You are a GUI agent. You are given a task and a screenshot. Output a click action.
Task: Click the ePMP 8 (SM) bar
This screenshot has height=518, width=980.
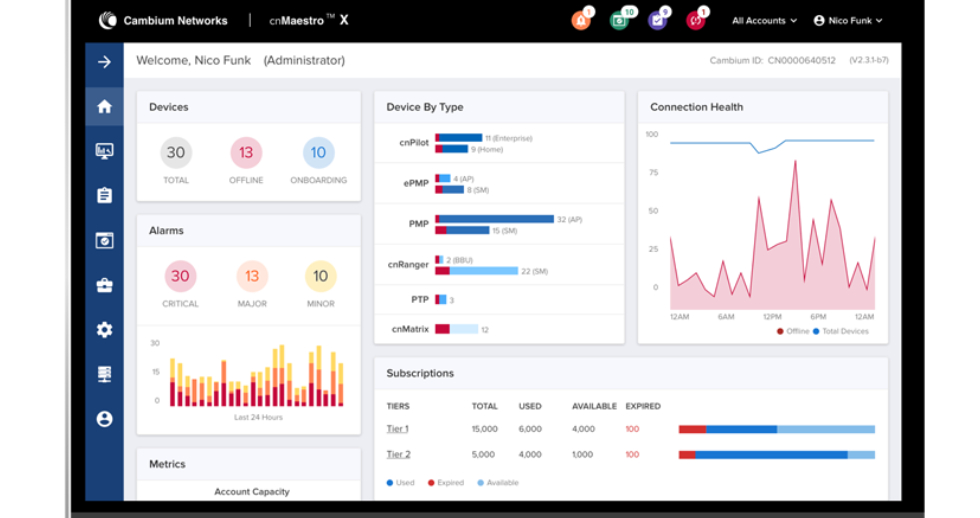pyautogui.click(x=449, y=190)
